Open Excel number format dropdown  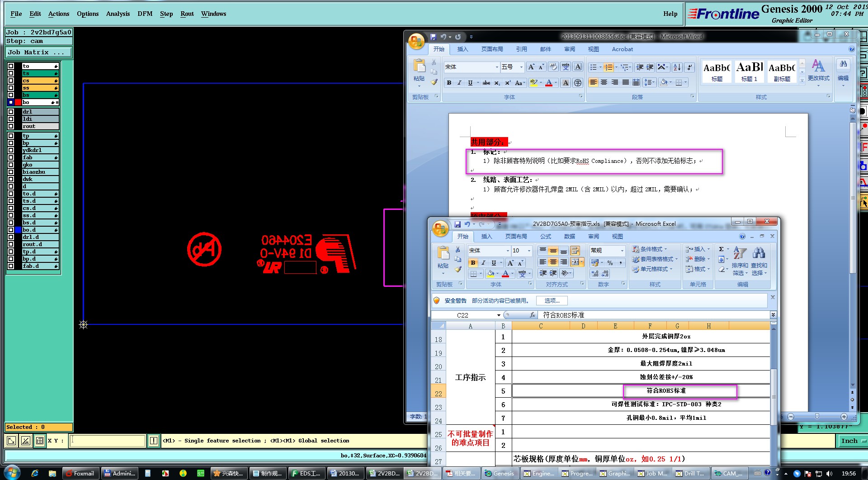[x=622, y=251]
